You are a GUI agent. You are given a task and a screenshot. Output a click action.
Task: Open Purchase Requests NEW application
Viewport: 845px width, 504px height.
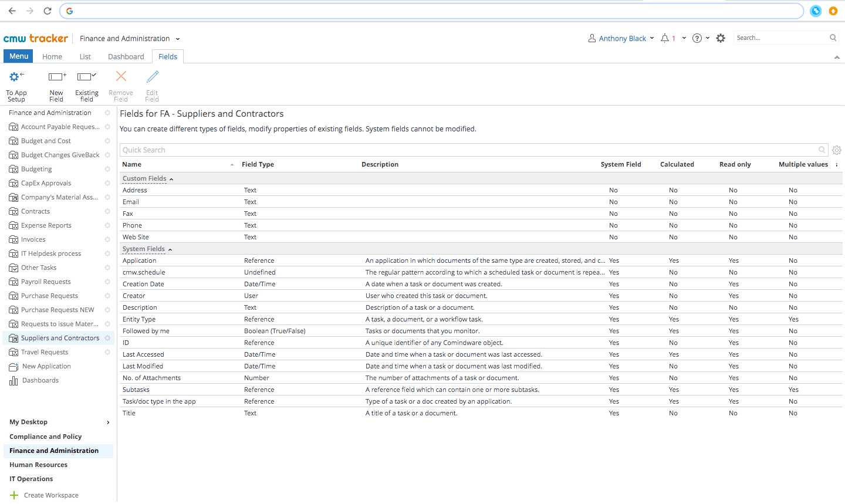pyautogui.click(x=58, y=310)
